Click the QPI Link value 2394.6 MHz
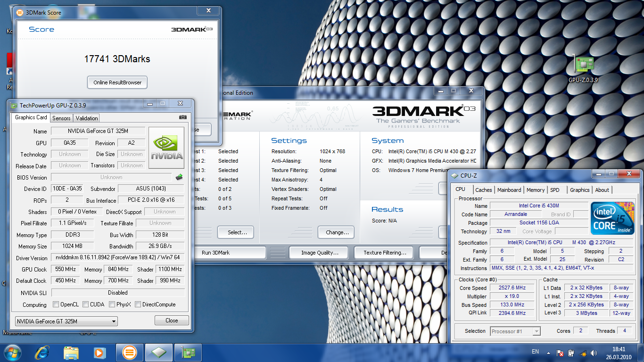The image size is (644, 362). [x=512, y=313]
